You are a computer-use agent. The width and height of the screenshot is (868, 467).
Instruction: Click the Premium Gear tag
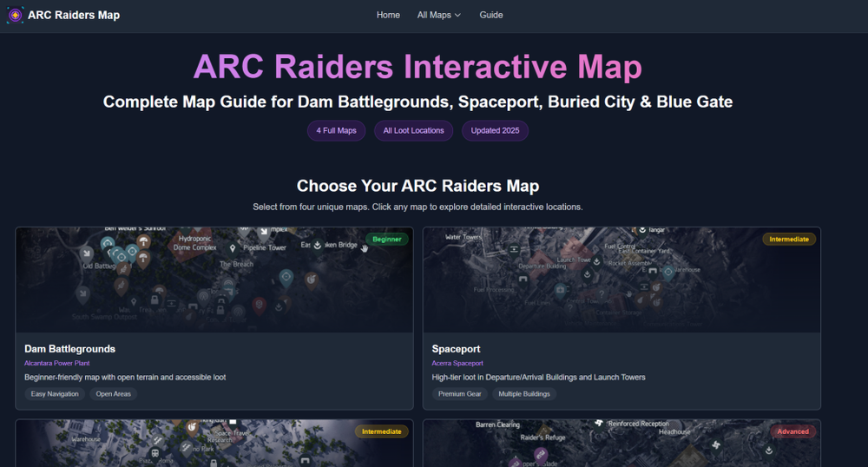tap(459, 394)
